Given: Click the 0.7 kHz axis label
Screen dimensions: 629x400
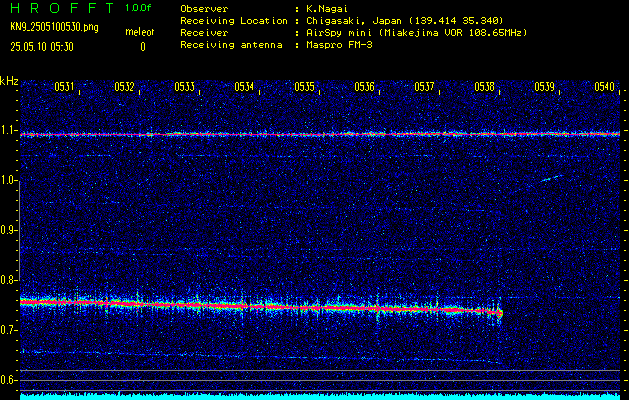Looking at the screenshot, I should (x=8, y=330).
